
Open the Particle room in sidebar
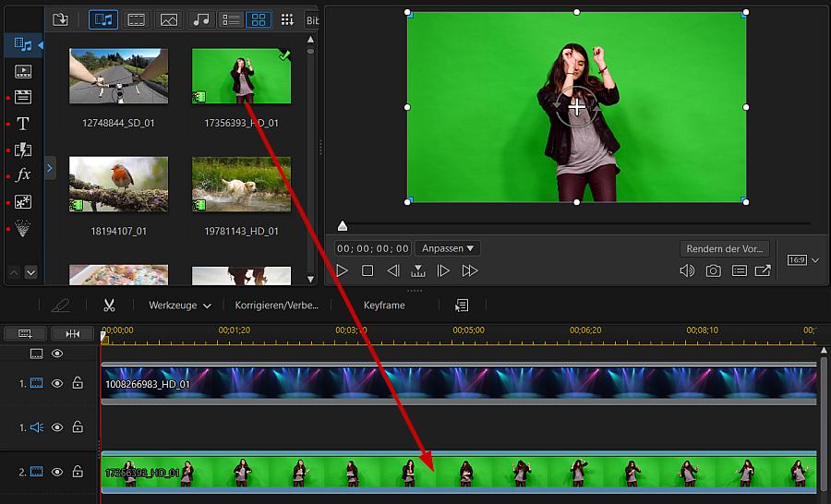pyautogui.click(x=23, y=228)
